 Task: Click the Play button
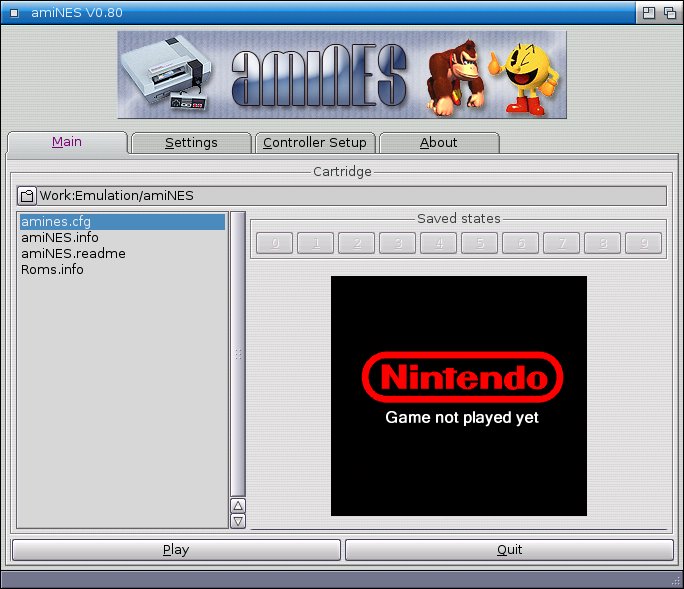176,550
